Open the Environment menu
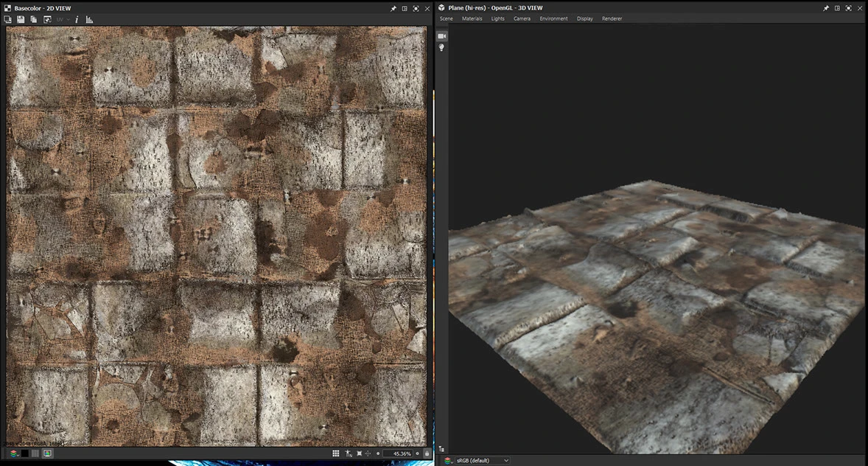 (x=553, y=18)
